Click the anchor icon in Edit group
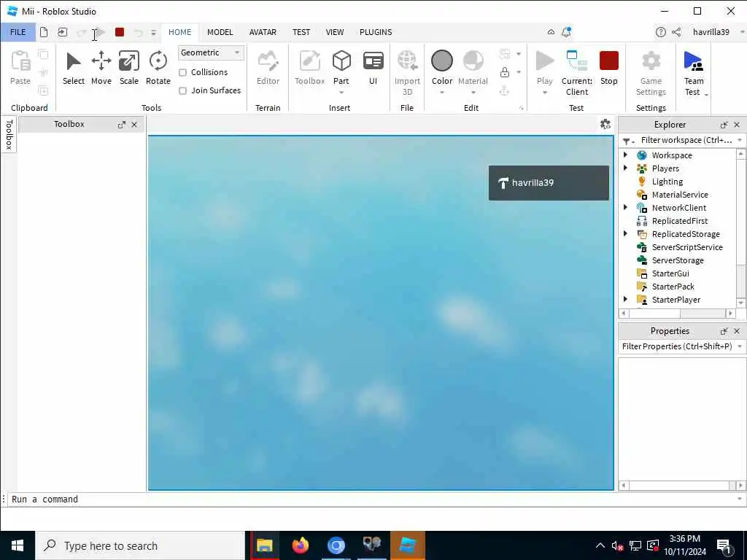This screenshot has width=747, height=560. [505, 90]
